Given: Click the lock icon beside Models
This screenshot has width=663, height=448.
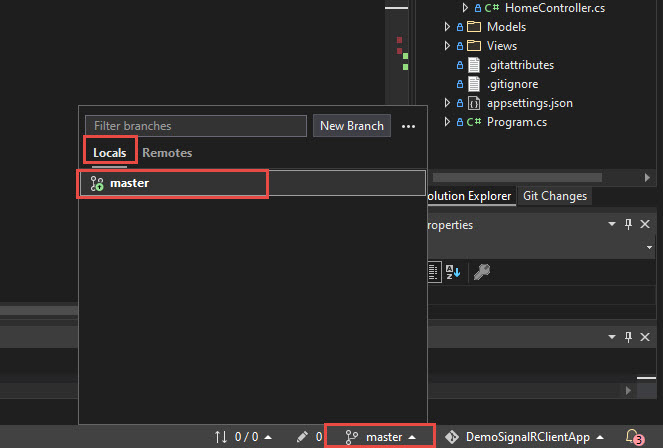Looking at the screenshot, I should [460, 27].
